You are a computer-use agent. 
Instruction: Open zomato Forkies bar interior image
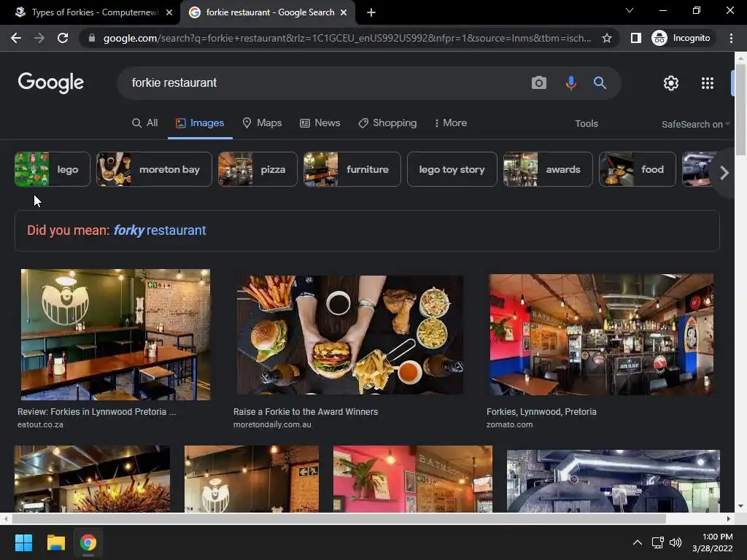point(601,334)
